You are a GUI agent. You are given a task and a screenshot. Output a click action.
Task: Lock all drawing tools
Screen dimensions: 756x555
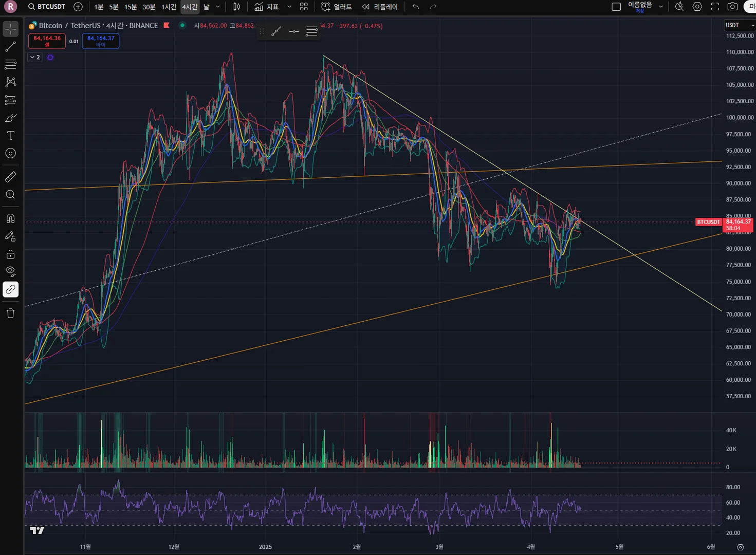pyautogui.click(x=11, y=254)
